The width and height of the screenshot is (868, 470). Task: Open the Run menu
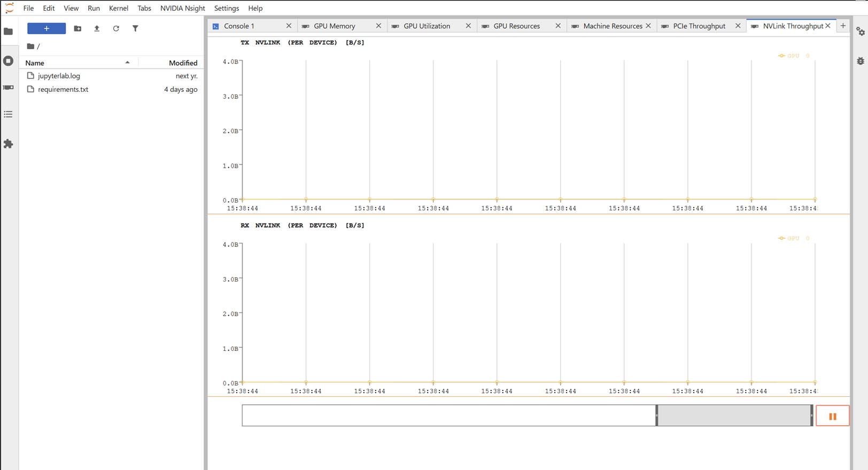94,8
